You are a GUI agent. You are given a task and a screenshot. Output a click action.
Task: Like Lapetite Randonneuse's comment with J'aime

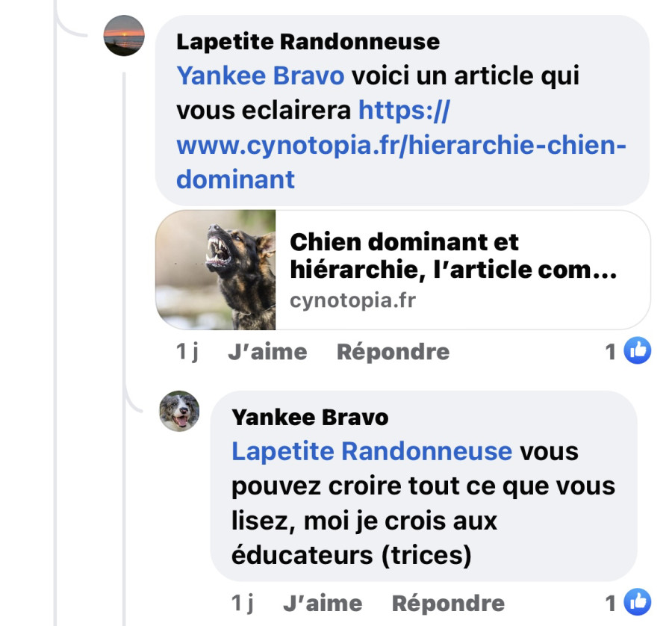click(267, 352)
